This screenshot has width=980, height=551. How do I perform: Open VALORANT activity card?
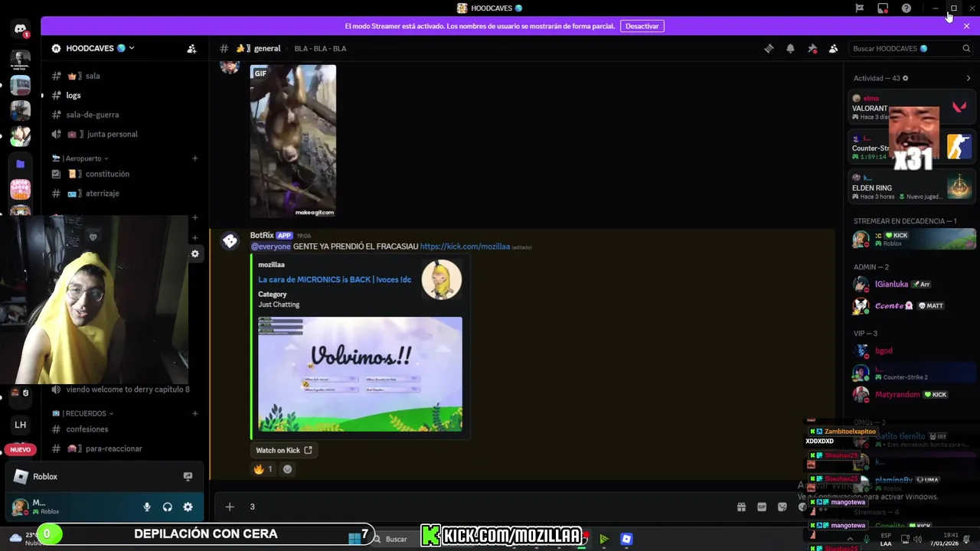(911, 107)
